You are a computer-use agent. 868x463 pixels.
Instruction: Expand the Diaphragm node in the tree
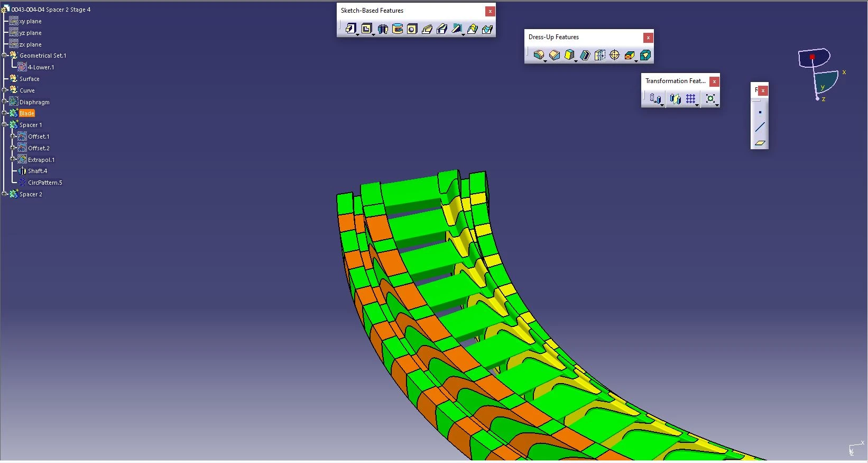[x=4, y=102]
